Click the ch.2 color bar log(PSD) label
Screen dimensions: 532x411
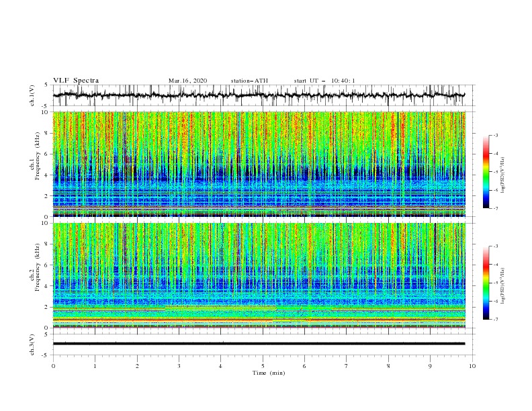[x=503, y=285]
